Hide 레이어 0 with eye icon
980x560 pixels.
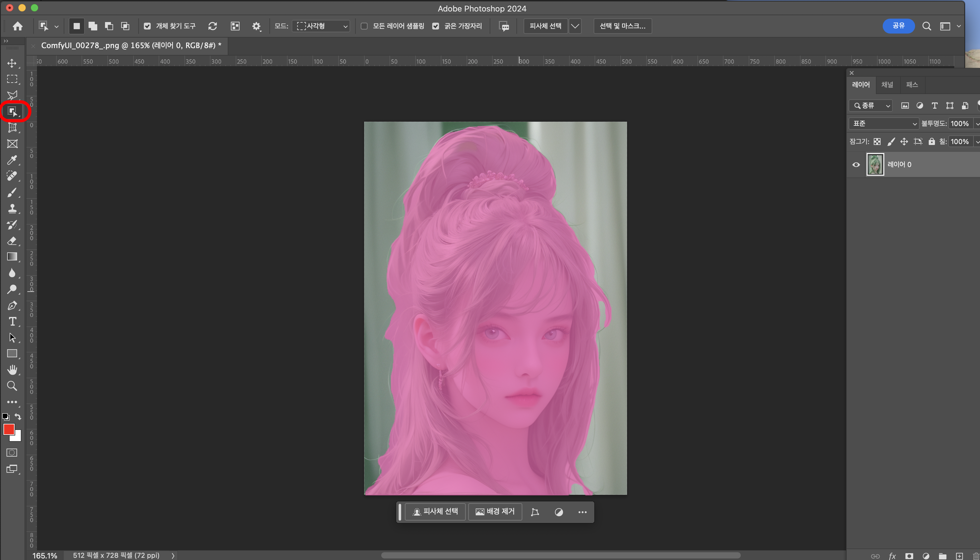856,165
